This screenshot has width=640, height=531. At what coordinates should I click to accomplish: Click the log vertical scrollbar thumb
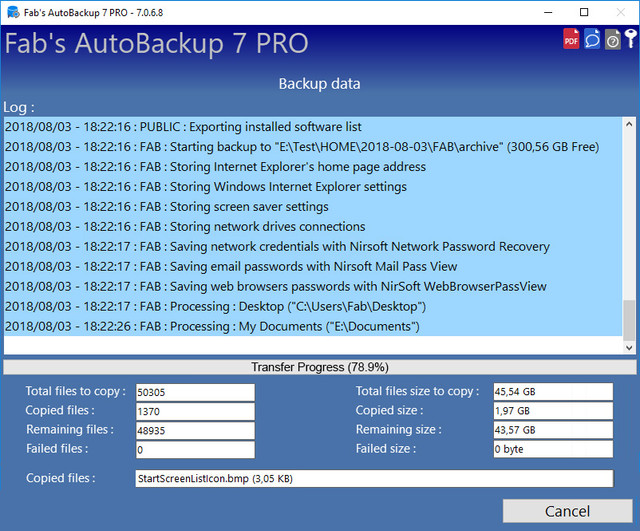[x=629, y=320]
